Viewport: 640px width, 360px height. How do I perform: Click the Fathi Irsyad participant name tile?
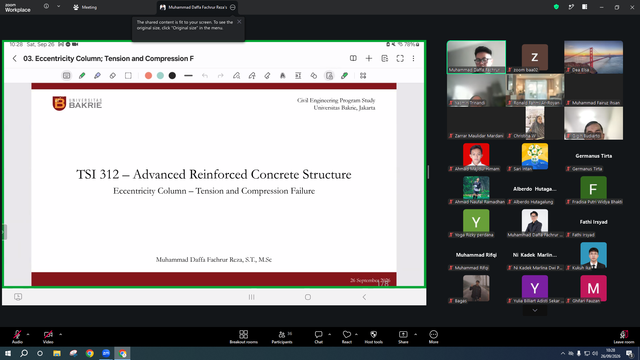tap(593, 222)
